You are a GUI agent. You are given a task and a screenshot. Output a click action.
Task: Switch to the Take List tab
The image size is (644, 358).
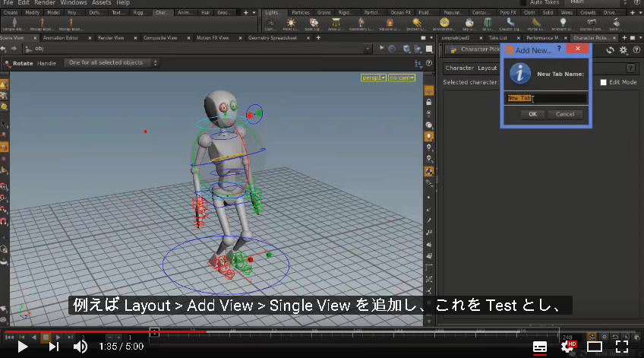coord(497,38)
